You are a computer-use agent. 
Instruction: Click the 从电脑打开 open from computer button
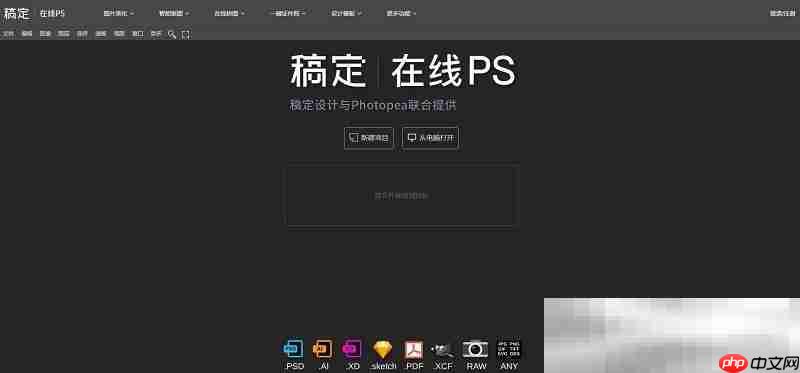pyautogui.click(x=431, y=138)
